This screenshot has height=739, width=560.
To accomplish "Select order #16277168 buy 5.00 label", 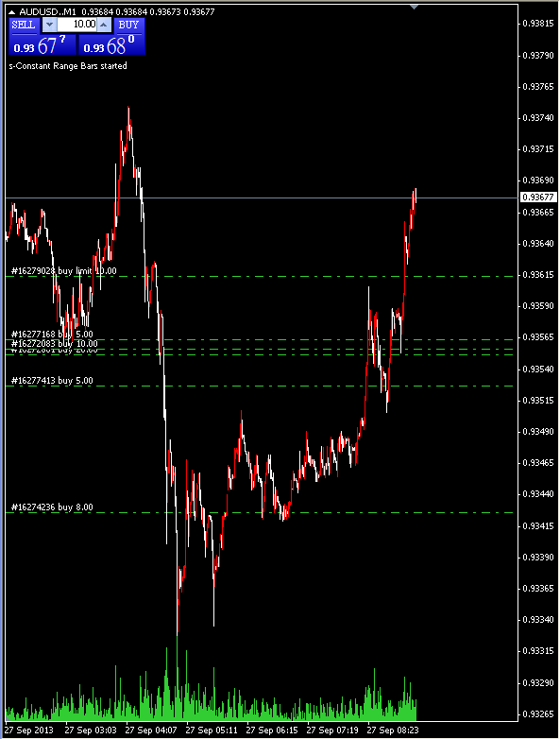I will pos(52,335).
